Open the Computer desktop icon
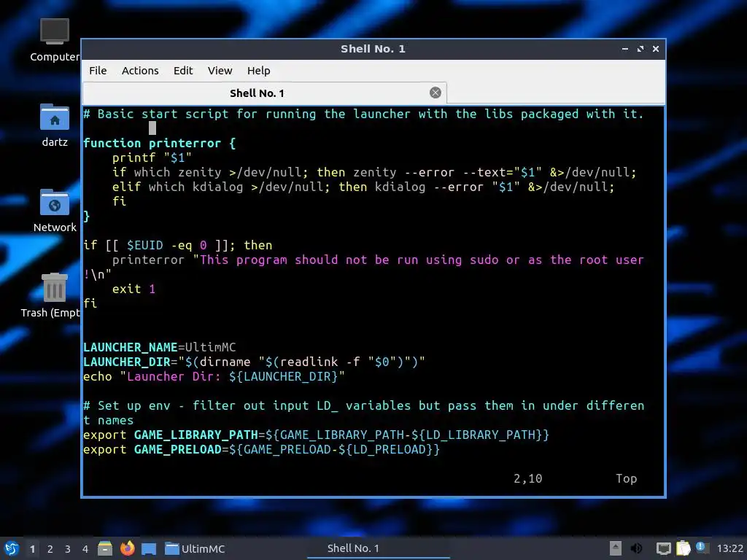The height and width of the screenshot is (560, 747). tap(54, 40)
